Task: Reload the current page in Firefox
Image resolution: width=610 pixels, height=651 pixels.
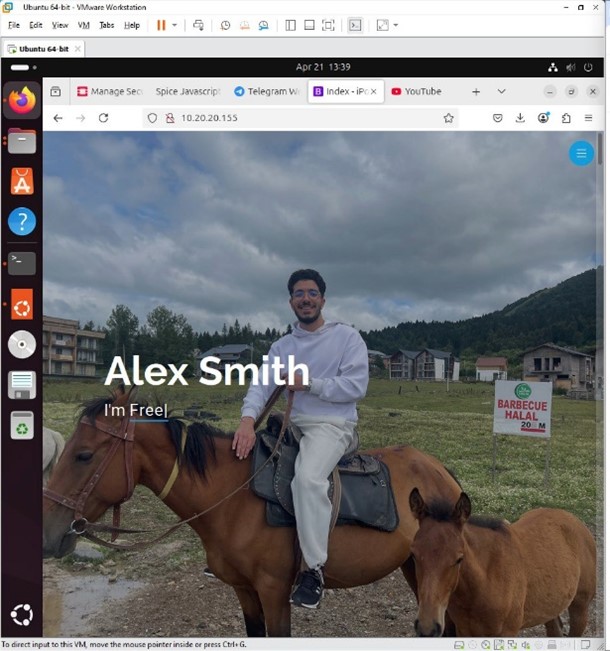Action: [x=103, y=118]
